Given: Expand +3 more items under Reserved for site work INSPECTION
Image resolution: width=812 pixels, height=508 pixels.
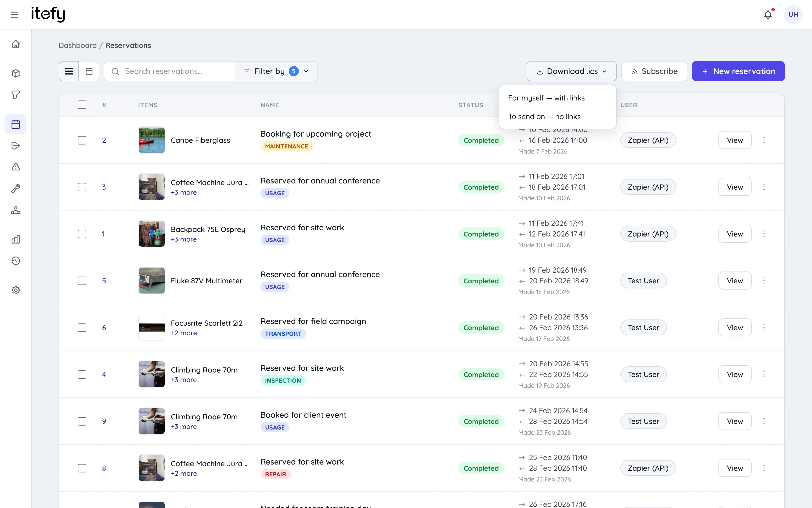Looking at the screenshot, I should (x=184, y=380).
